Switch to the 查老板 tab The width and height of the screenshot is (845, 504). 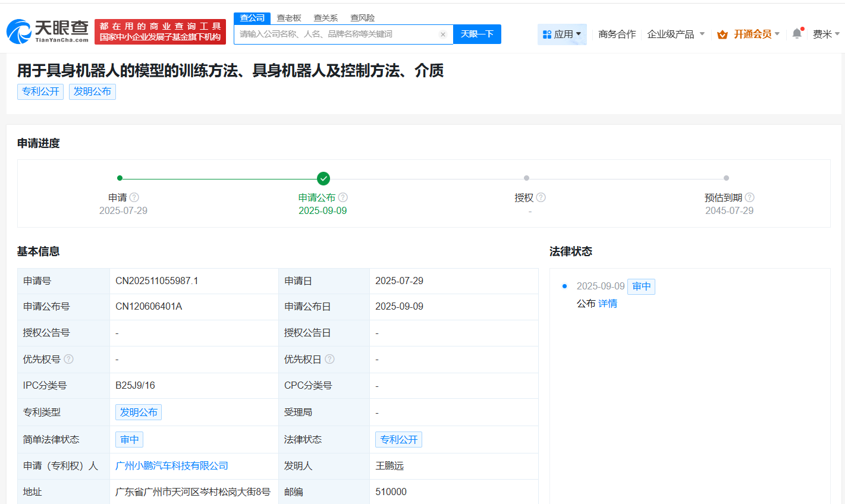289,18
